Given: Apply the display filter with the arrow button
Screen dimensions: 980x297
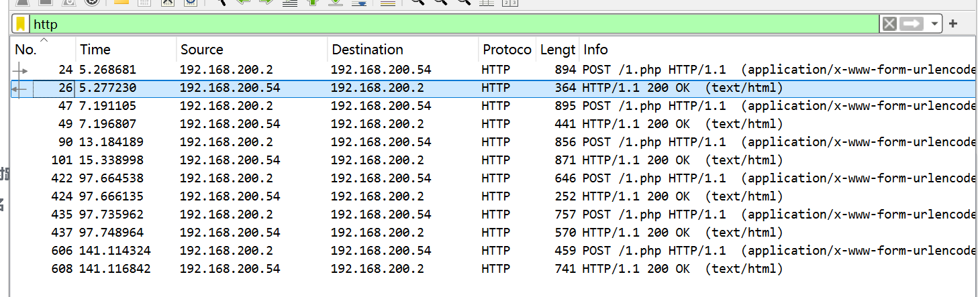Looking at the screenshot, I should 912,24.
